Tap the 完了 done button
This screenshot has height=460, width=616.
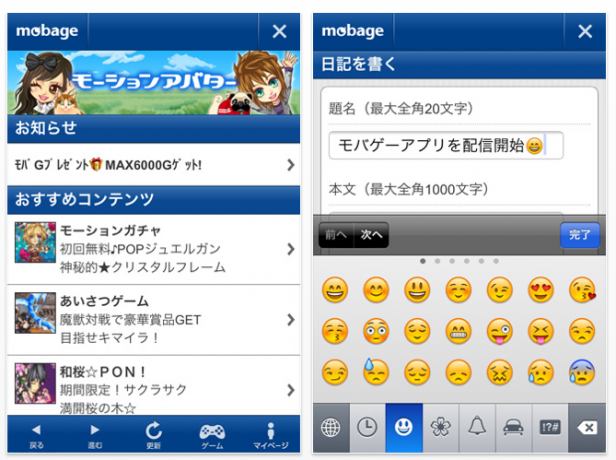580,235
